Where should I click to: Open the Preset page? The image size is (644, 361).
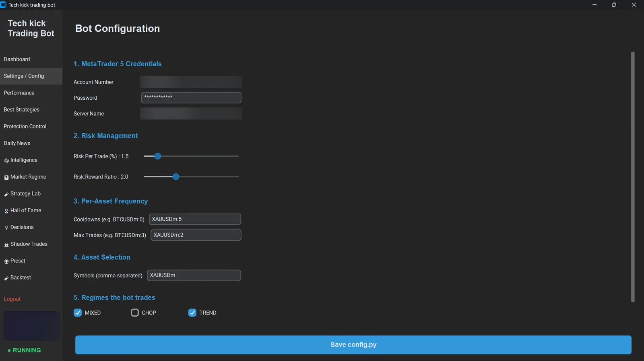coord(31,261)
